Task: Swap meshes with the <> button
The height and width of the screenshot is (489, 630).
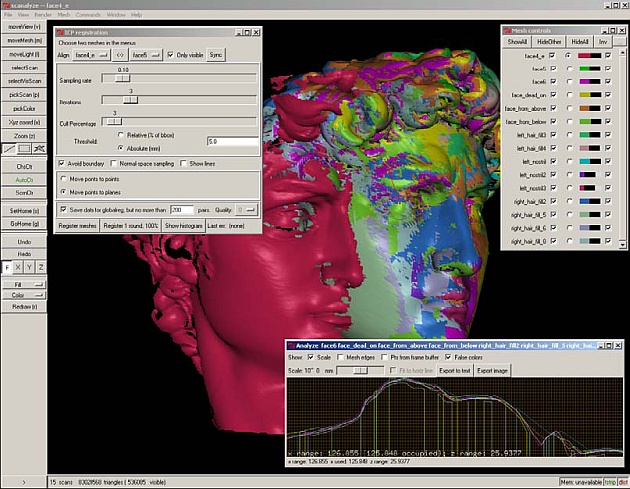Action: pyautogui.click(x=120, y=55)
